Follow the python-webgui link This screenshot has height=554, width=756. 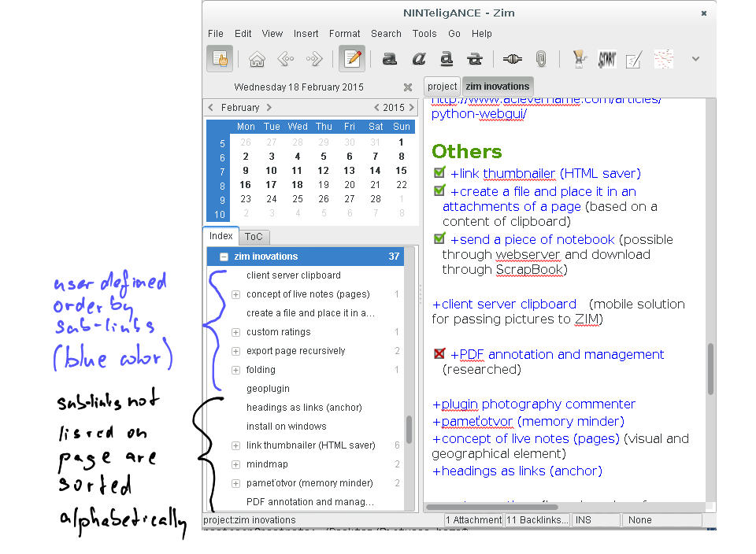[479, 114]
